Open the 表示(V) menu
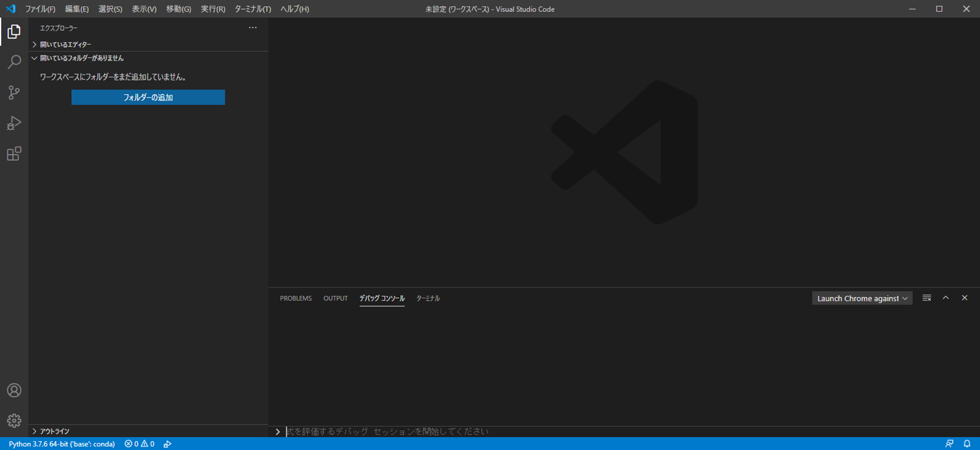The width and height of the screenshot is (980, 450). click(144, 9)
